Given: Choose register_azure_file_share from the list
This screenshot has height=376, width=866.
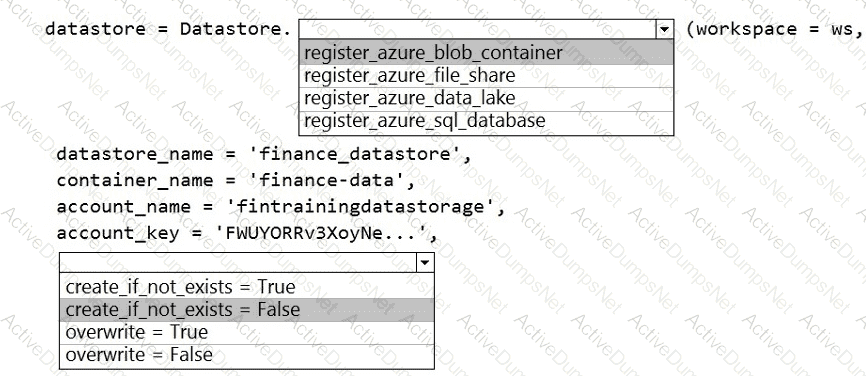Looking at the screenshot, I should pyautogui.click(x=486, y=76).
